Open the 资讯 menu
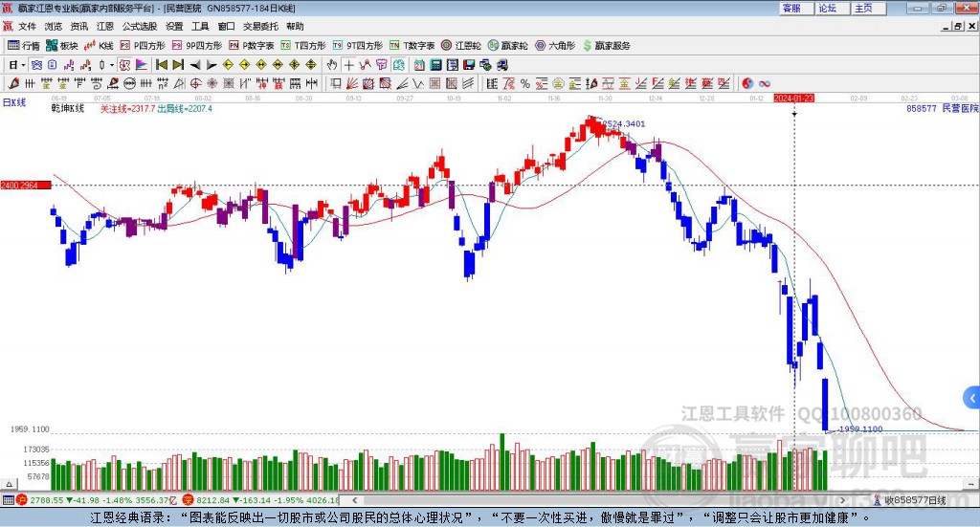This screenshot has width=980, height=527. point(79,26)
